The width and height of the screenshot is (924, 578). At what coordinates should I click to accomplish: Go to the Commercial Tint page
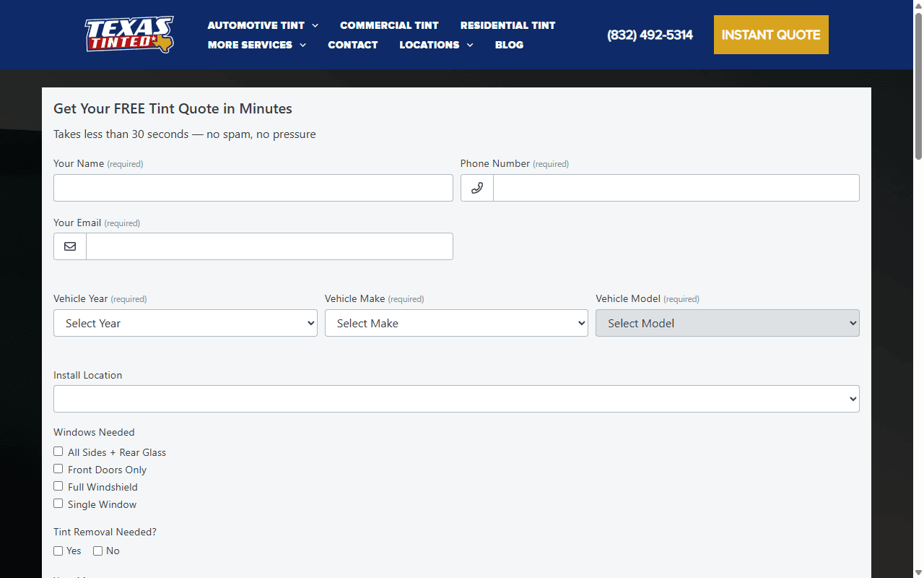[389, 25]
